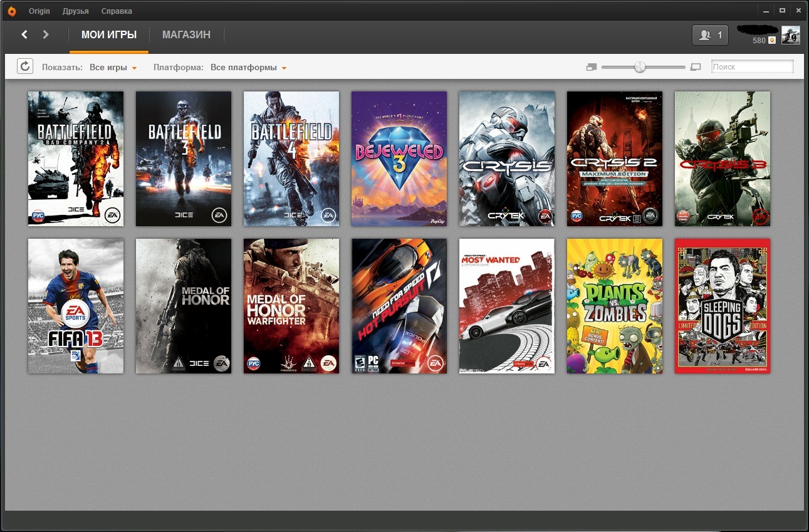Select the FIFA 13 cover
The width and height of the screenshot is (809, 532).
[76, 306]
